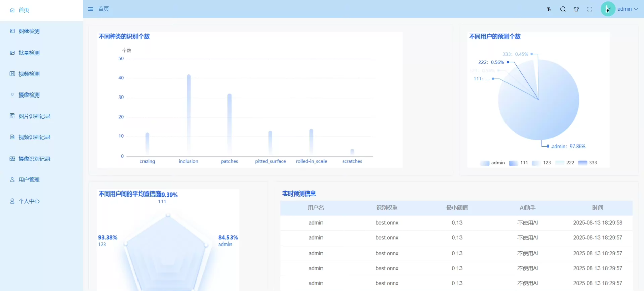Toggle the 123 series in pie legend
Screen dimensions: 644x291
[541, 163]
